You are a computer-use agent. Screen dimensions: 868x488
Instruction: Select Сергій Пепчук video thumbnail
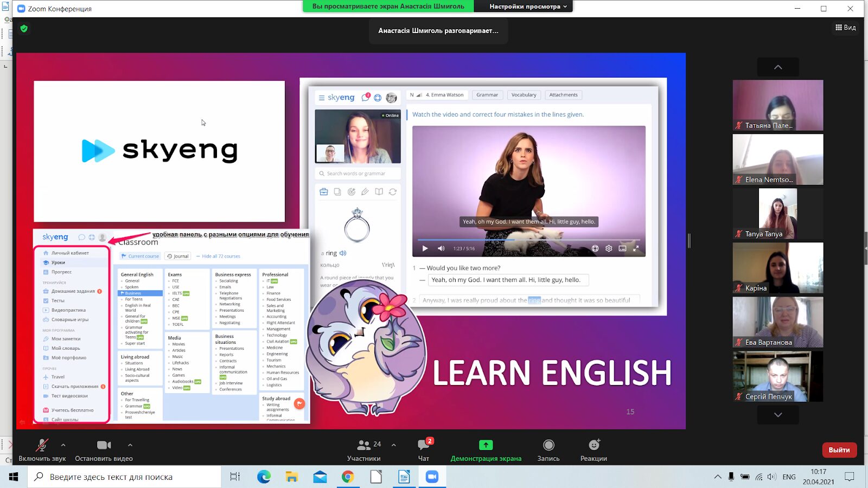[778, 376]
